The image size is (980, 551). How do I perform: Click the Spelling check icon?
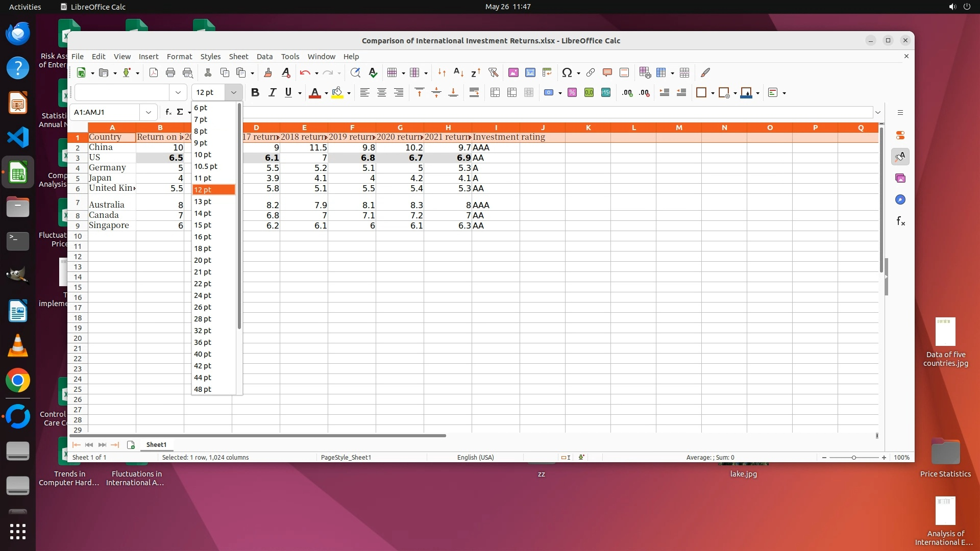[373, 72]
